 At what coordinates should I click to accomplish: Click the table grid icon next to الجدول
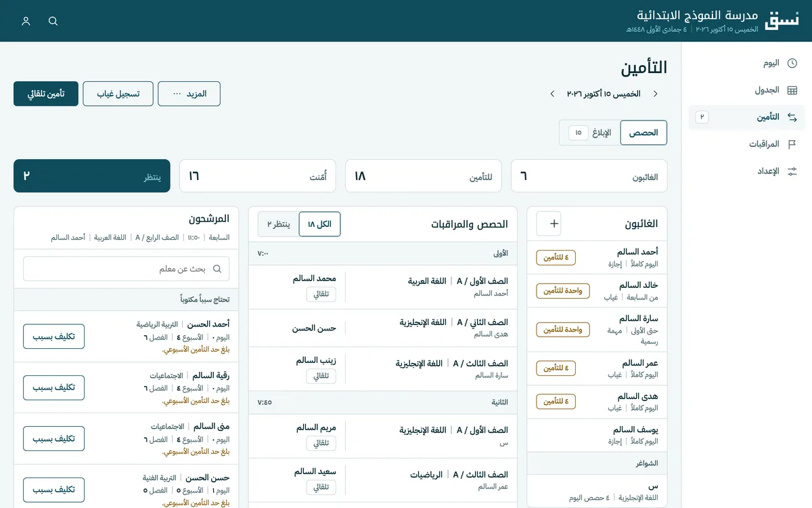click(792, 90)
